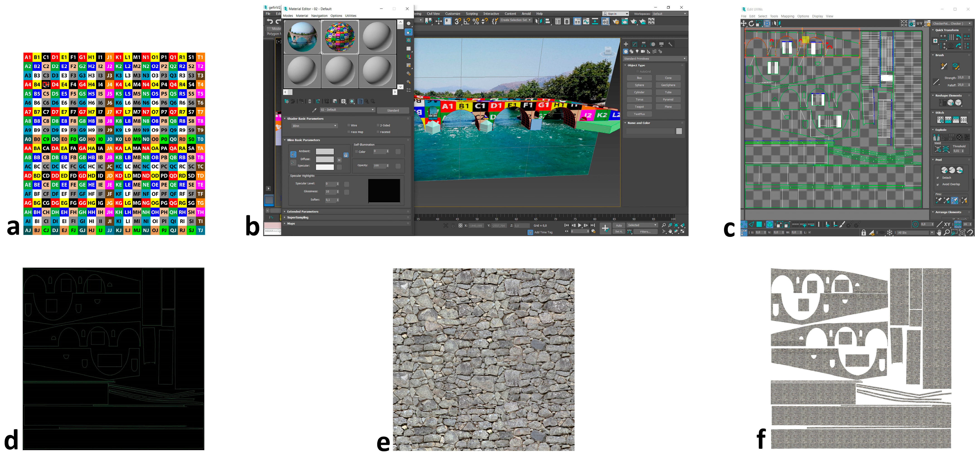Click the material eyedropper pick tool
Image resolution: width=980 pixels, height=456 pixels.
pos(314,110)
